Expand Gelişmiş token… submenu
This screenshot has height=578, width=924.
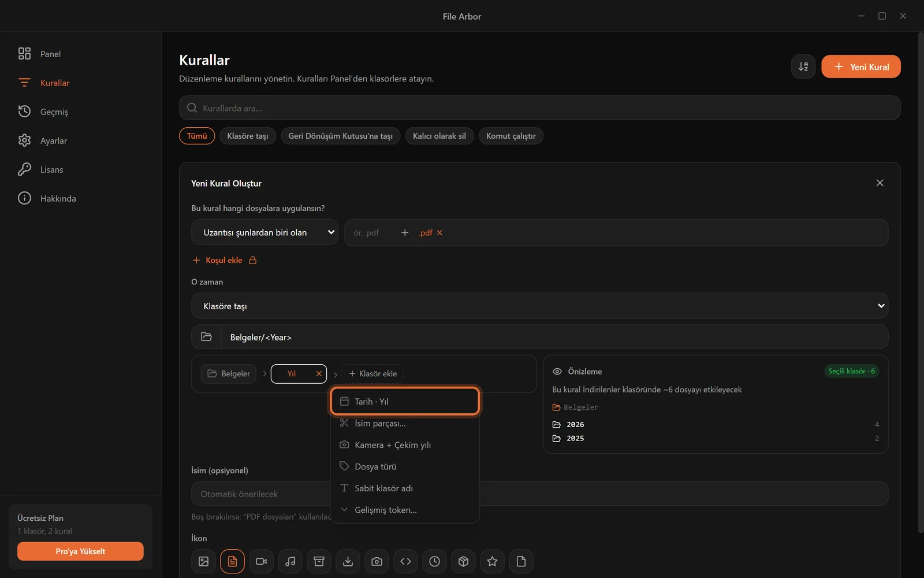(405, 510)
